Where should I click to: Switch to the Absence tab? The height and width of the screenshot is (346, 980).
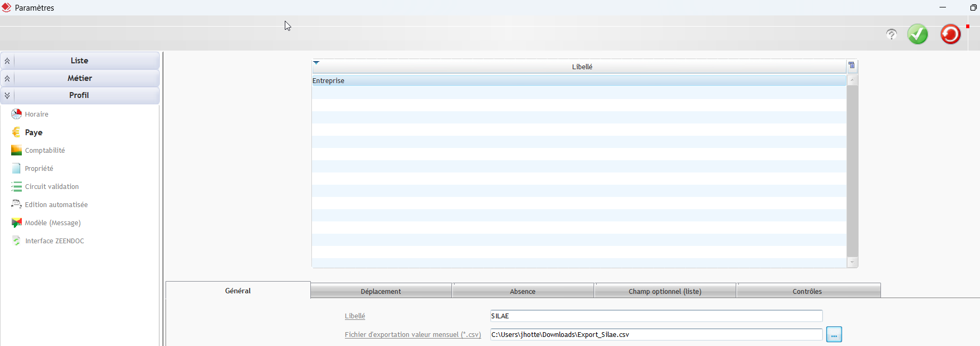tap(522, 291)
